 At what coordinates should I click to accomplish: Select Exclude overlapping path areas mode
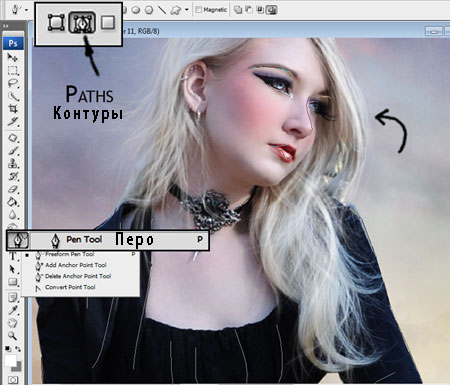(272, 10)
